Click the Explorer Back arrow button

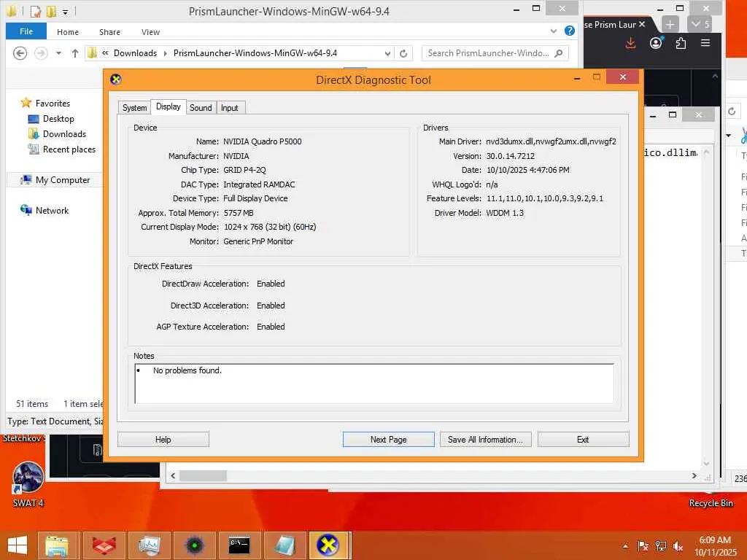[x=20, y=52]
